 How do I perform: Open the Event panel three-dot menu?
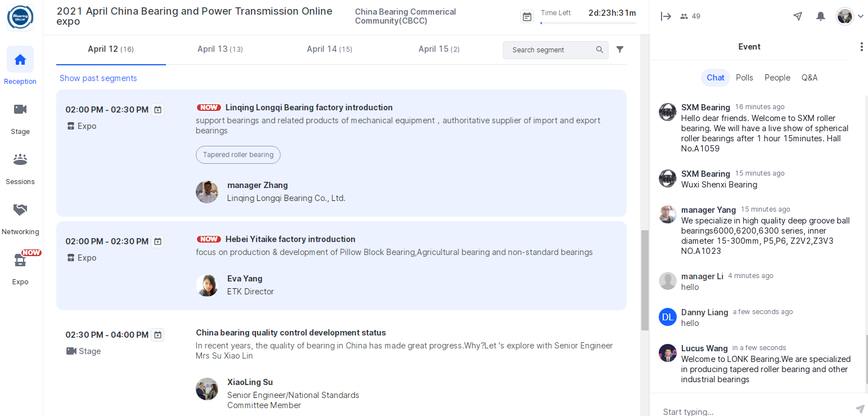861,47
